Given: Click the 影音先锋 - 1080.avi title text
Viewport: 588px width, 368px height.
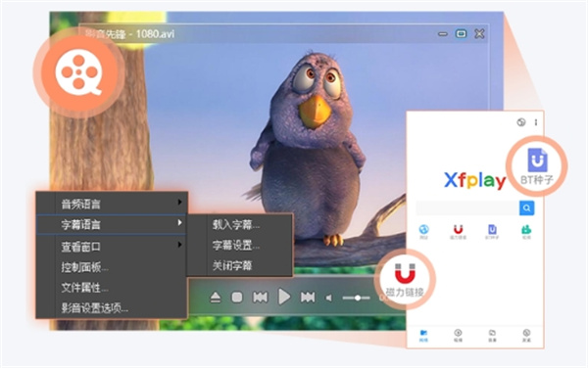Looking at the screenshot, I should pos(130,34).
